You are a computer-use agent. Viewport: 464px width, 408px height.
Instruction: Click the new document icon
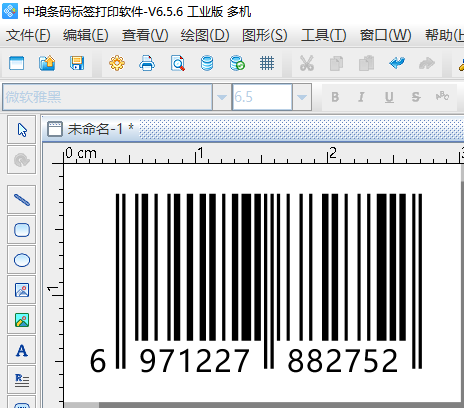click(17, 63)
